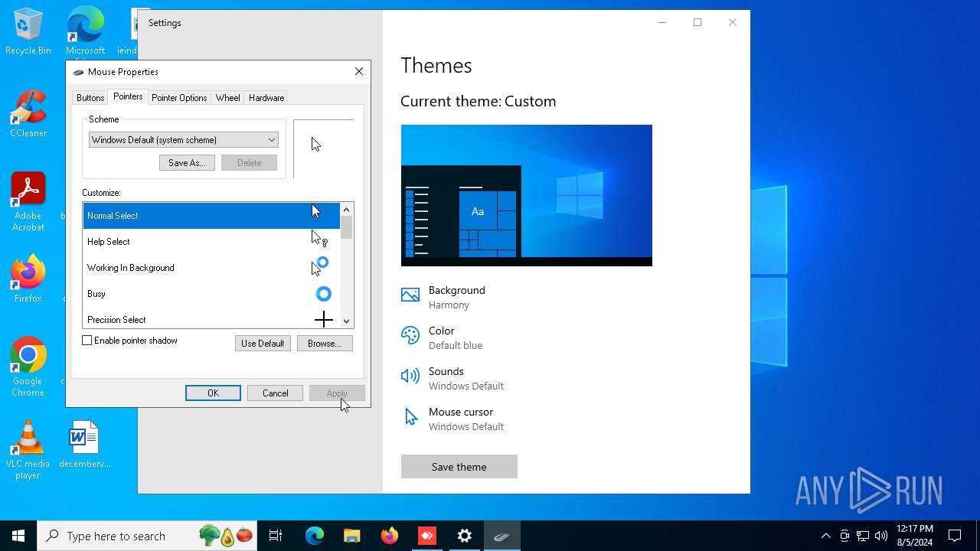
Task: Click the current theme preview image
Action: pos(527,195)
